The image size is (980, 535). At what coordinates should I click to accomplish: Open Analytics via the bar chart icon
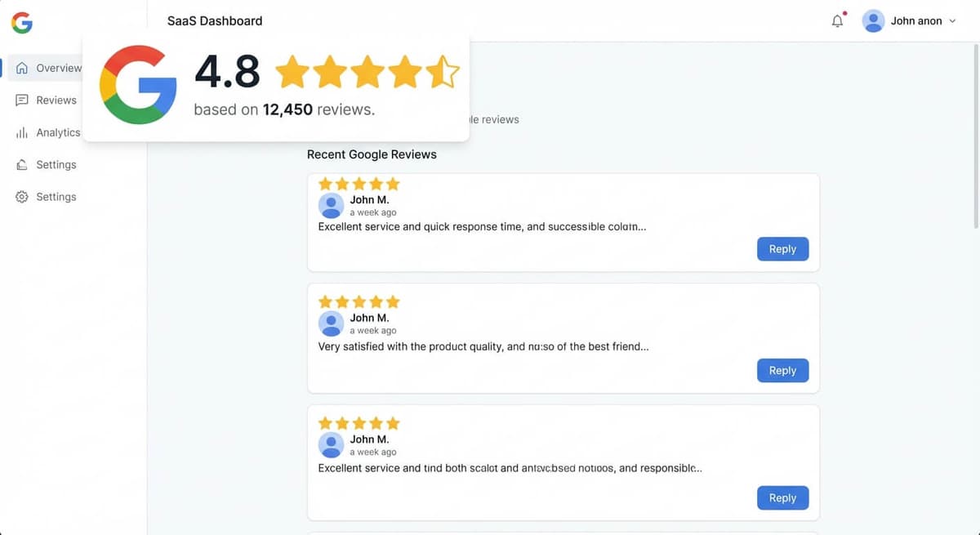[23, 132]
